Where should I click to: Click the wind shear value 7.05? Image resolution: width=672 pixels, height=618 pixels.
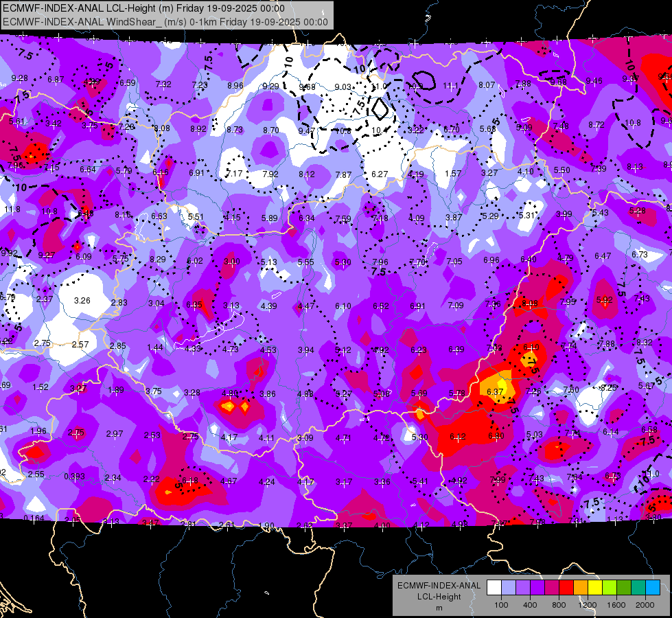(x=454, y=261)
